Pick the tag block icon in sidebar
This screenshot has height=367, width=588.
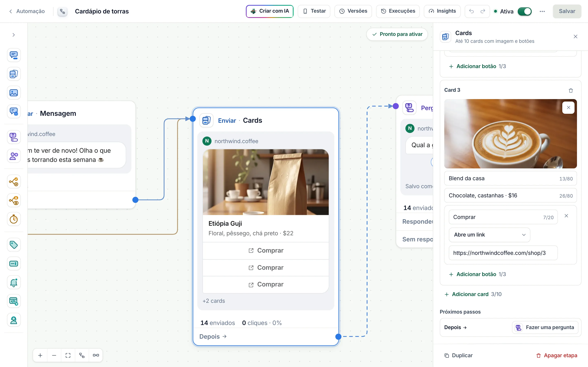click(14, 245)
